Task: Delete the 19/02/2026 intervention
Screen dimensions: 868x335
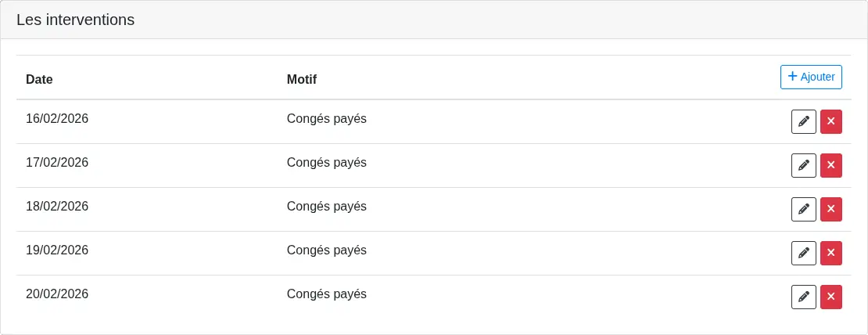Action: [830, 254]
